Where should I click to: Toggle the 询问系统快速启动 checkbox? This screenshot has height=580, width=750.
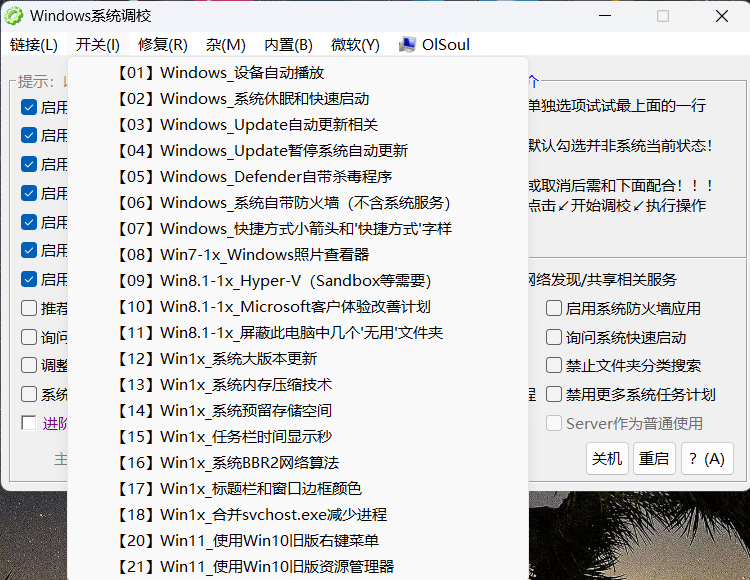554,338
